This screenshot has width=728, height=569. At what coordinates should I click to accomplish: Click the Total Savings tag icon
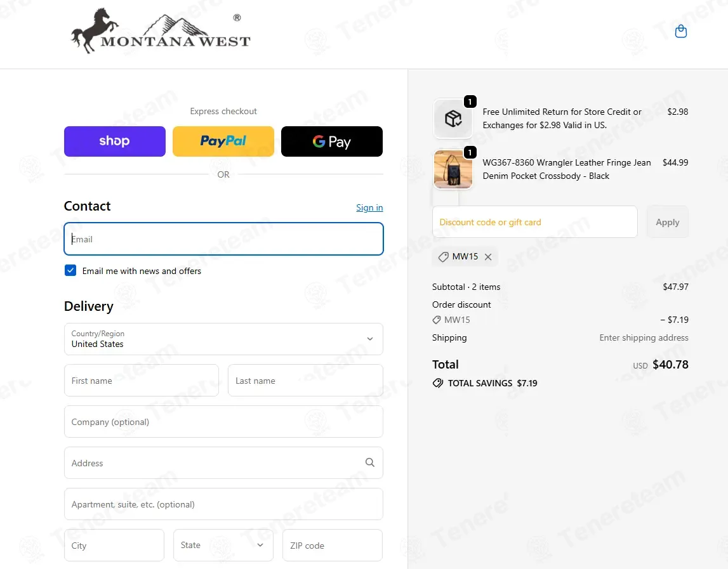click(437, 383)
